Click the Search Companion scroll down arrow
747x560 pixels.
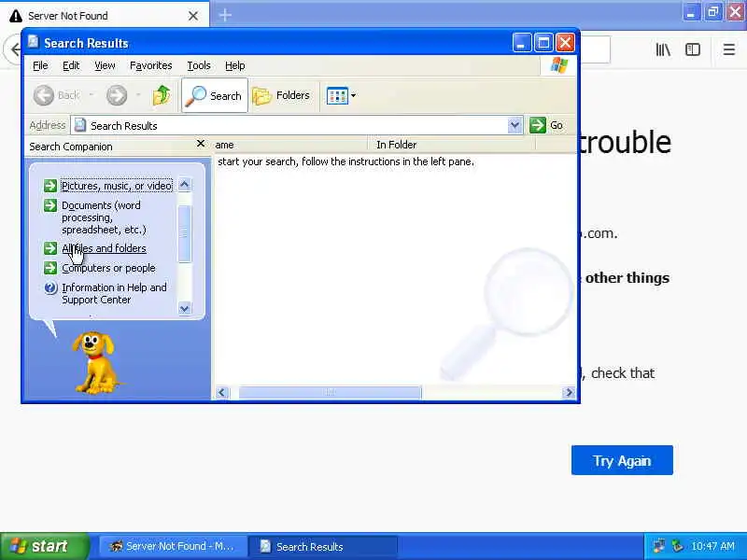click(184, 309)
